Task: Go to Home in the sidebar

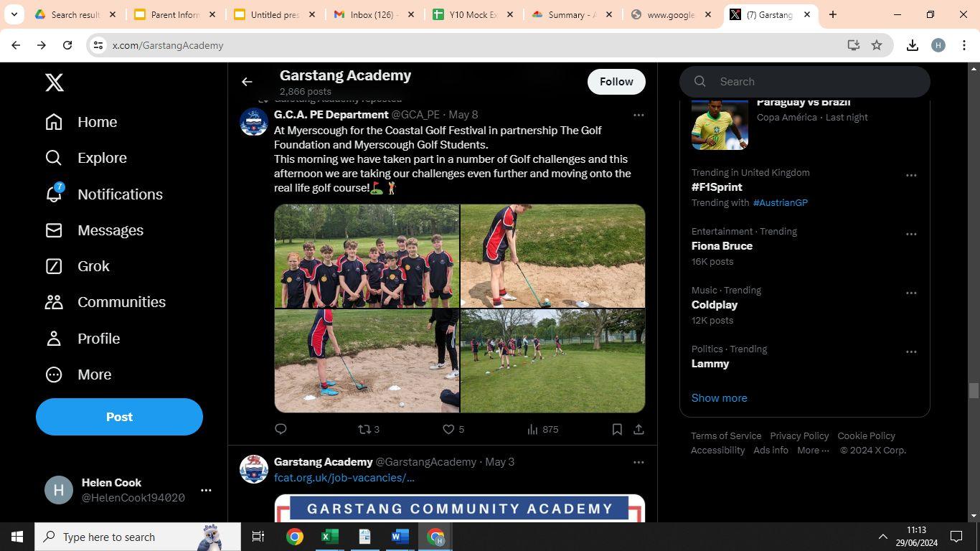Action: pyautogui.click(x=81, y=122)
